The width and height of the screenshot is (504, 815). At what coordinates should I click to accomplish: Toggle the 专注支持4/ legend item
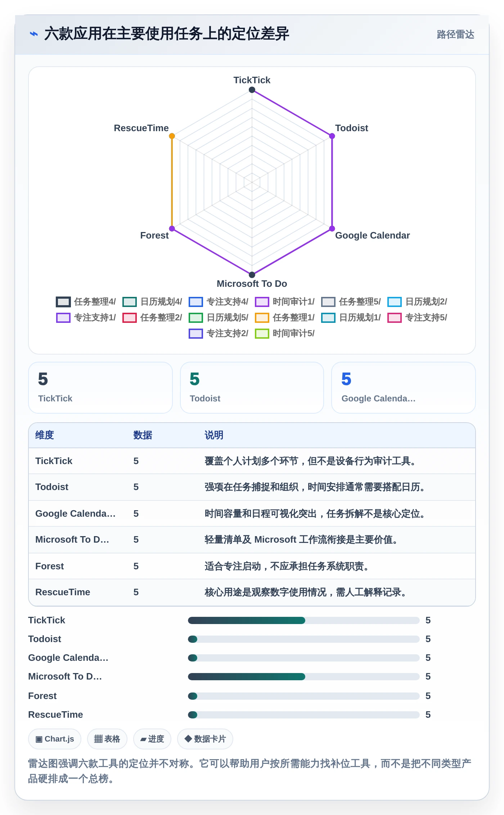[219, 302]
